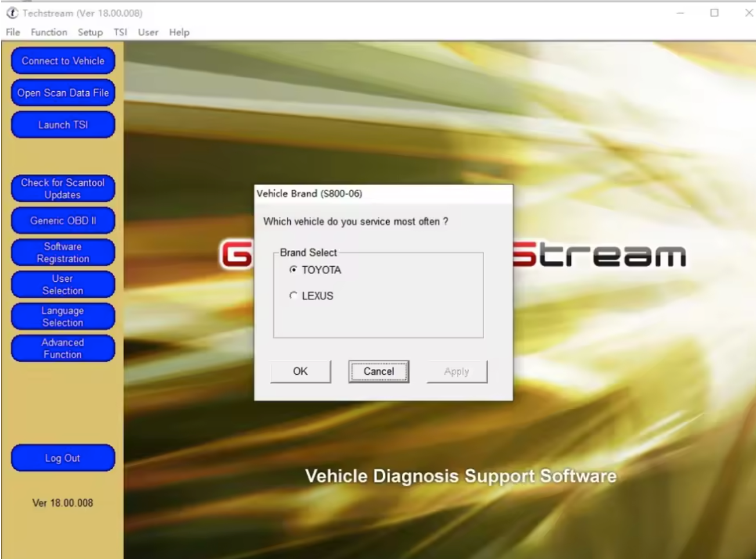Open the Function menu
Viewport: 756px width, 559px height.
49,32
